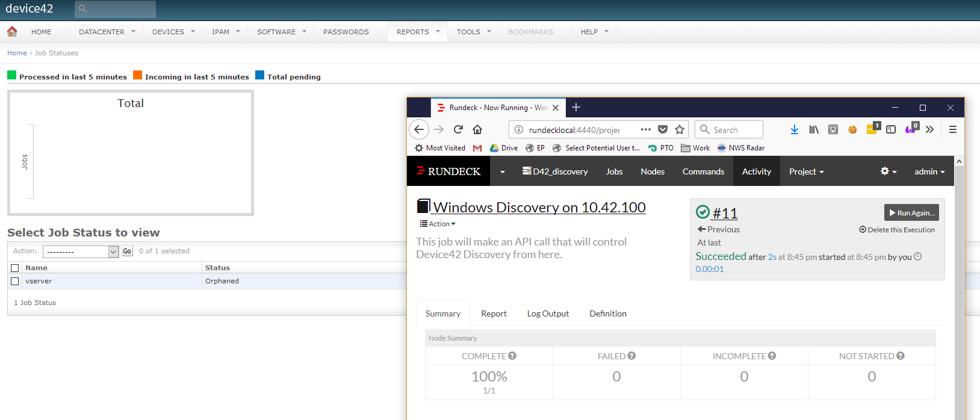Viewport: 980px width, 420px height.
Task: Click the Device42 home house icon
Action: 12,31
